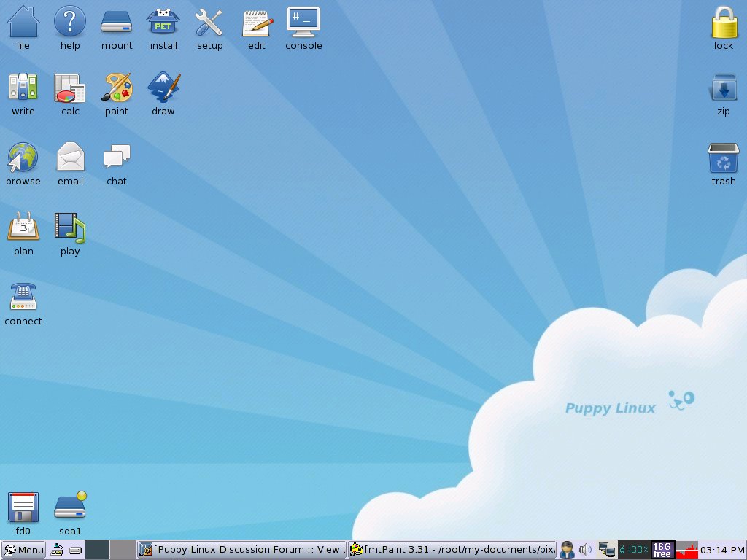
Task: Launch the paint application
Action: (116, 87)
